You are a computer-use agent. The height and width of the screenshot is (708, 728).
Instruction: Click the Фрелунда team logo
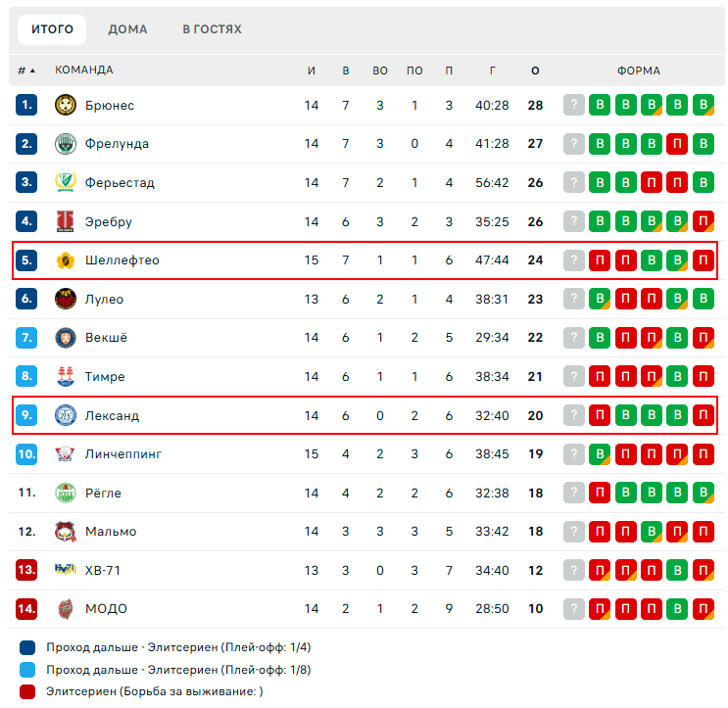pos(66,144)
